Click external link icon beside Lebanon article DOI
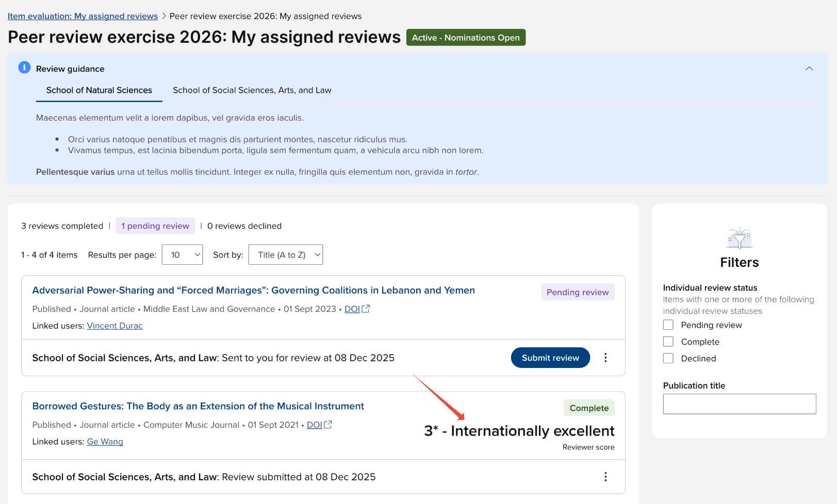 (x=366, y=309)
